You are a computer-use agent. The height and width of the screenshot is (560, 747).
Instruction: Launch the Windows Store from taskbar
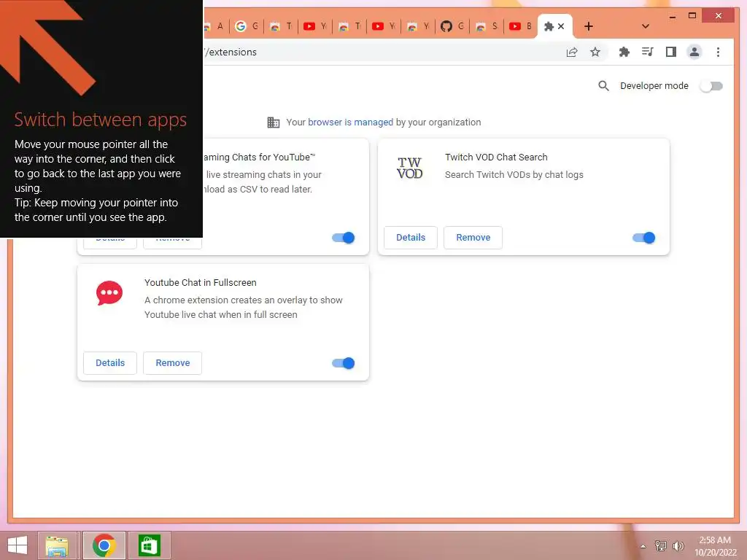point(149,545)
